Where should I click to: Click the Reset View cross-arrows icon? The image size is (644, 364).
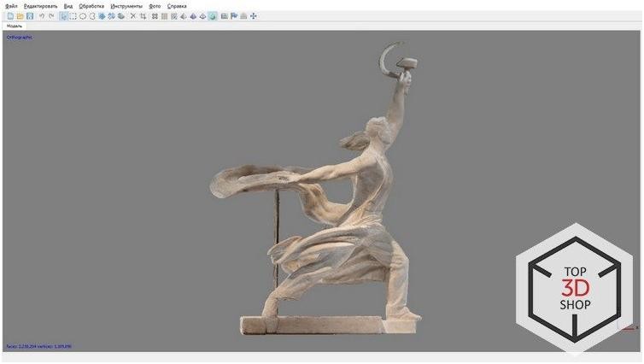(x=254, y=16)
